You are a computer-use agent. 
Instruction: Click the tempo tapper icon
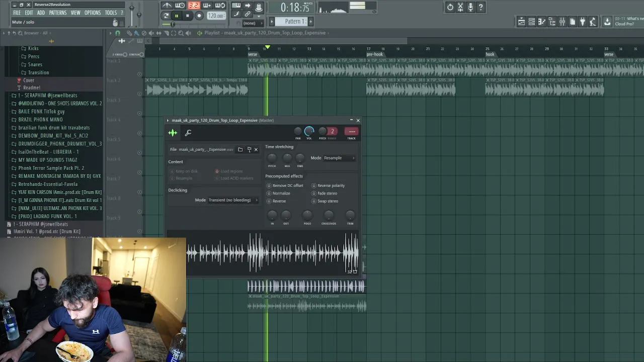(593, 22)
